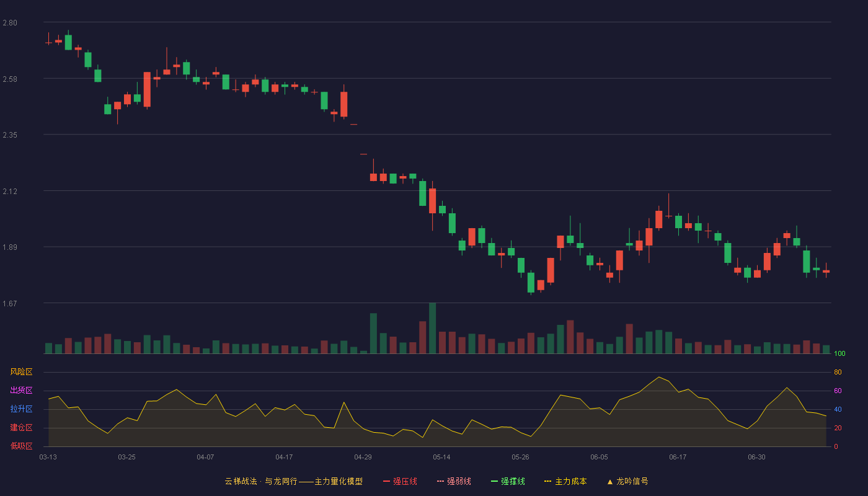Toggle the 强撑线 legend series
The width and height of the screenshot is (868, 496).
508,481
